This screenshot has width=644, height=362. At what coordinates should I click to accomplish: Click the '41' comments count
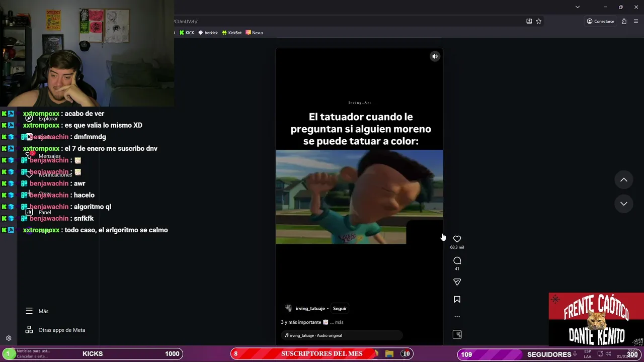(457, 268)
